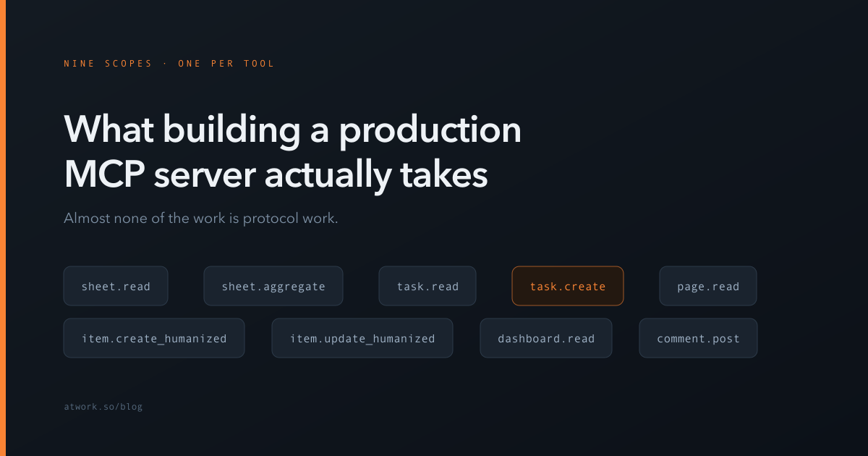
Task: Click the task.read scope chip
Action: pos(427,286)
